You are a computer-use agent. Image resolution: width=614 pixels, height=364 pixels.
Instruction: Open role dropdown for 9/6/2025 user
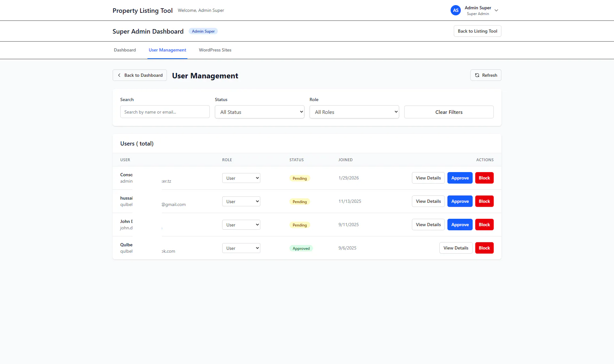click(x=241, y=248)
